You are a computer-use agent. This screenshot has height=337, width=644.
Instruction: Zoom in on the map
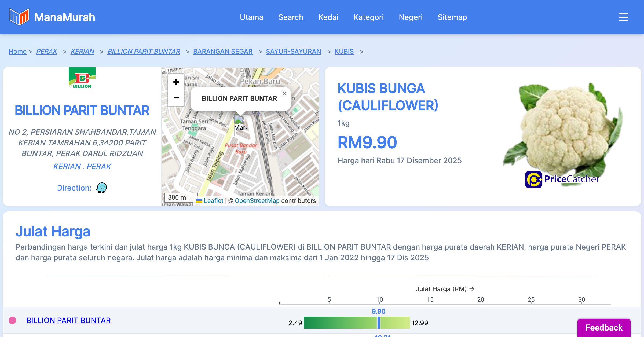176,82
